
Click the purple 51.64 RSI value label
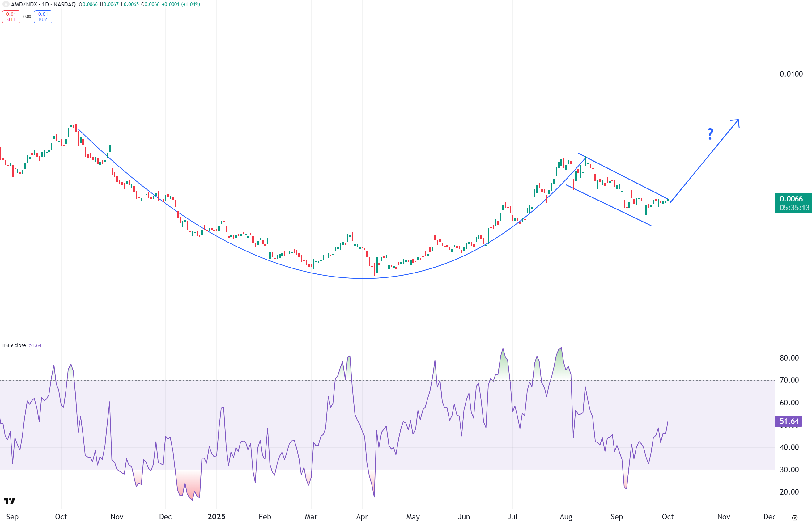789,421
